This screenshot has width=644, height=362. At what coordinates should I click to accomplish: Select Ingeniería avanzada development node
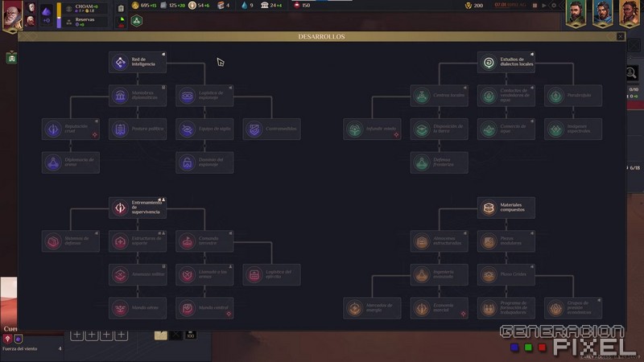point(439,274)
